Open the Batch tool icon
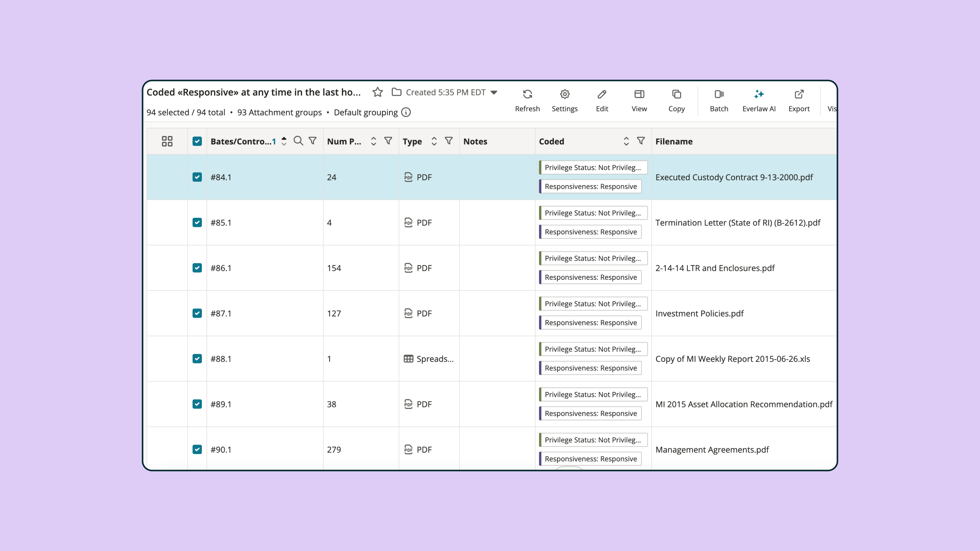980x551 pixels. [x=719, y=94]
